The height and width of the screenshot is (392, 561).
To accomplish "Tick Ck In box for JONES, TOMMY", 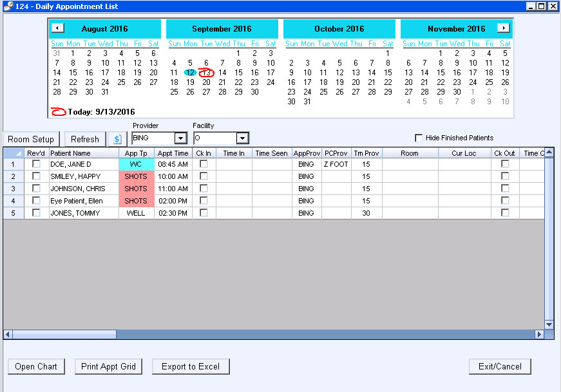I will 204,212.
